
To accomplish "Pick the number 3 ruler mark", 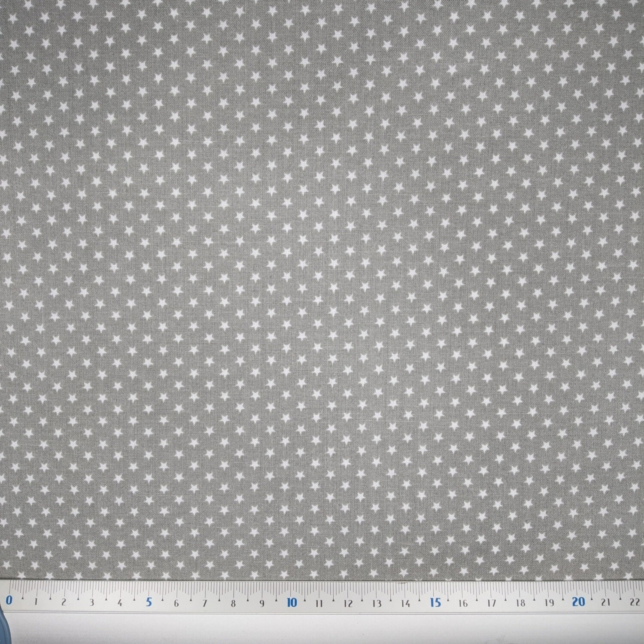I will [91, 602].
